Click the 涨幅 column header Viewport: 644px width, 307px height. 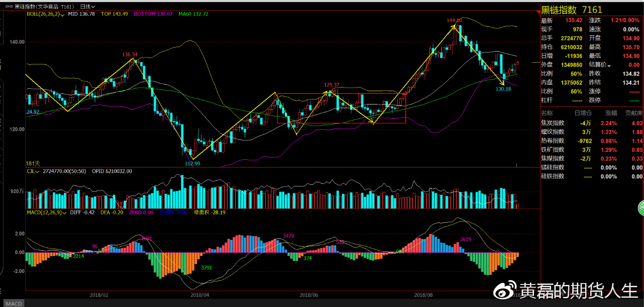tap(610, 113)
